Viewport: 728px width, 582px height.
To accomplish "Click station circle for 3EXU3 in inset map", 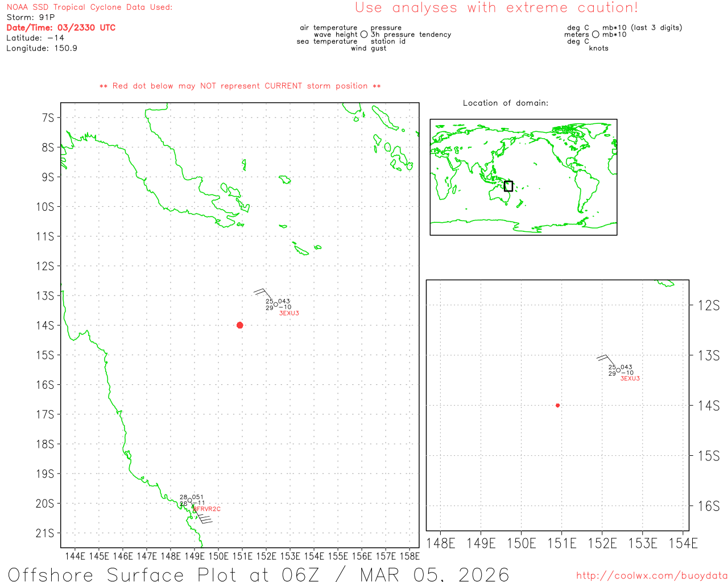I will tap(618, 370).
